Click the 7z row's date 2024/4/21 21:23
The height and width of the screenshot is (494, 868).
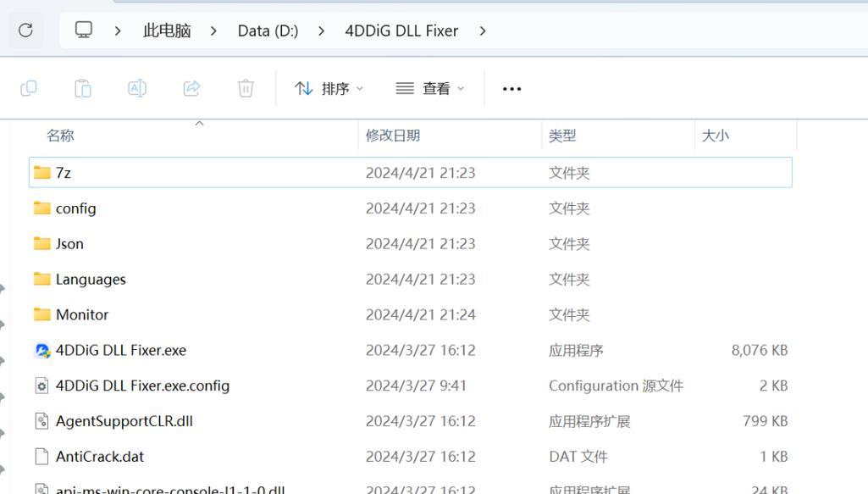point(421,173)
